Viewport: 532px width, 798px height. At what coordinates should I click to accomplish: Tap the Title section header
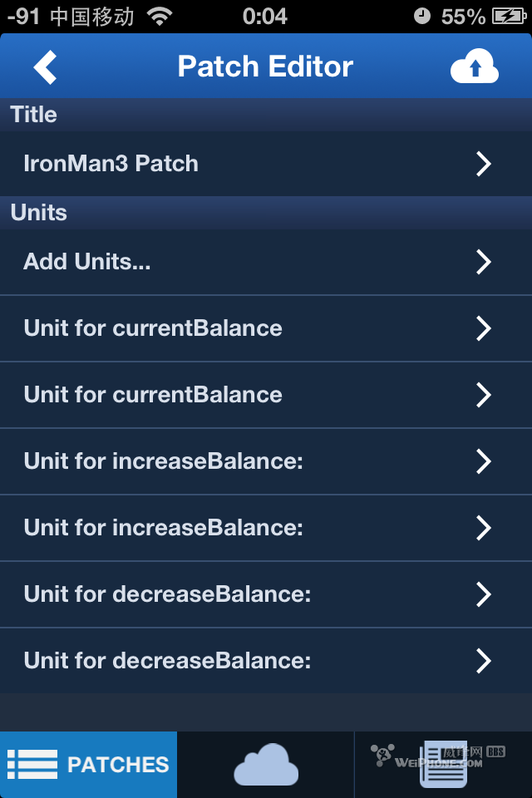(x=34, y=115)
